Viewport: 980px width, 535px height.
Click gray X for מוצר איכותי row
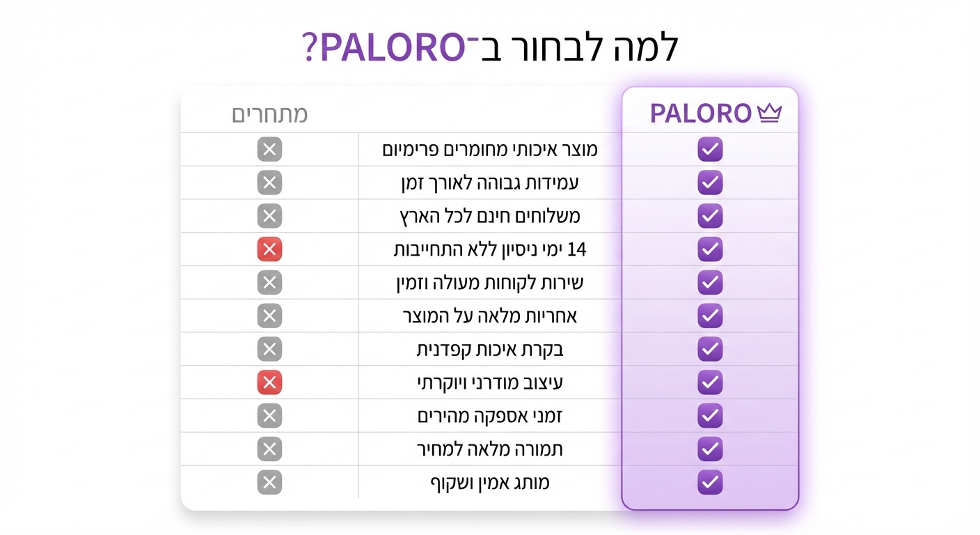tap(269, 149)
